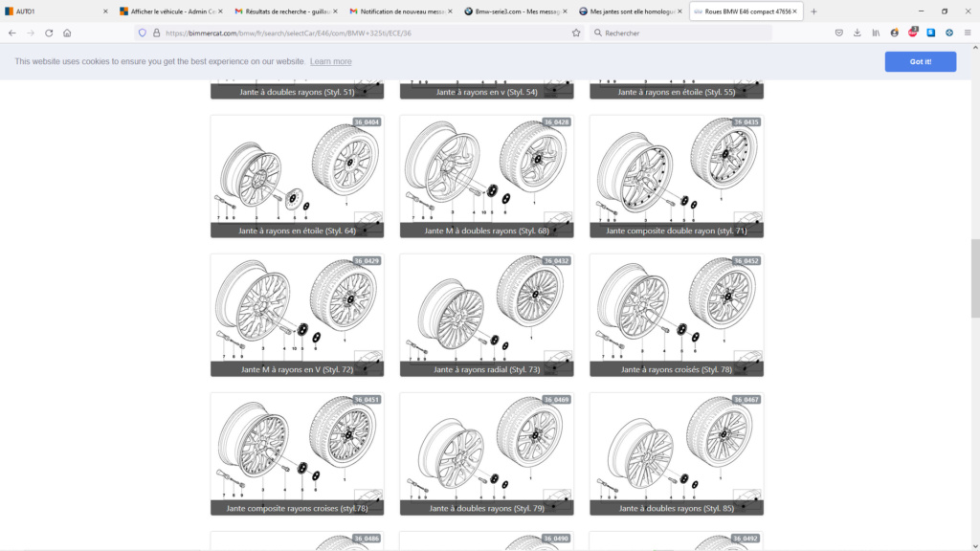Switch to Afficher le véhicule tab
The width and height of the screenshot is (980, 551).
[x=171, y=11]
